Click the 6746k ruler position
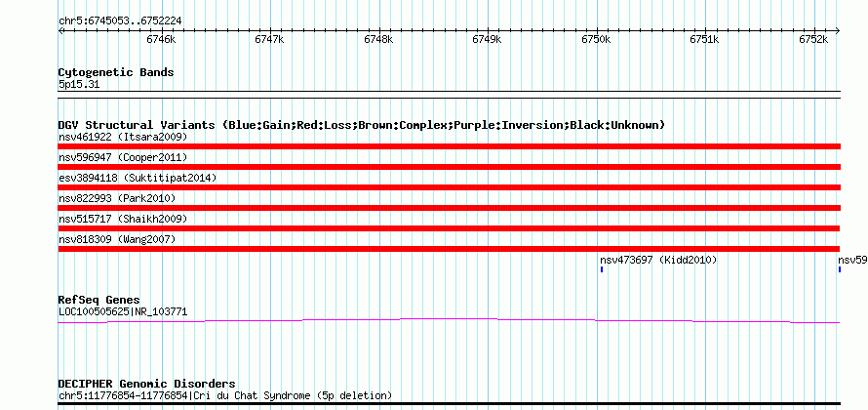The image size is (868, 410). [x=161, y=39]
